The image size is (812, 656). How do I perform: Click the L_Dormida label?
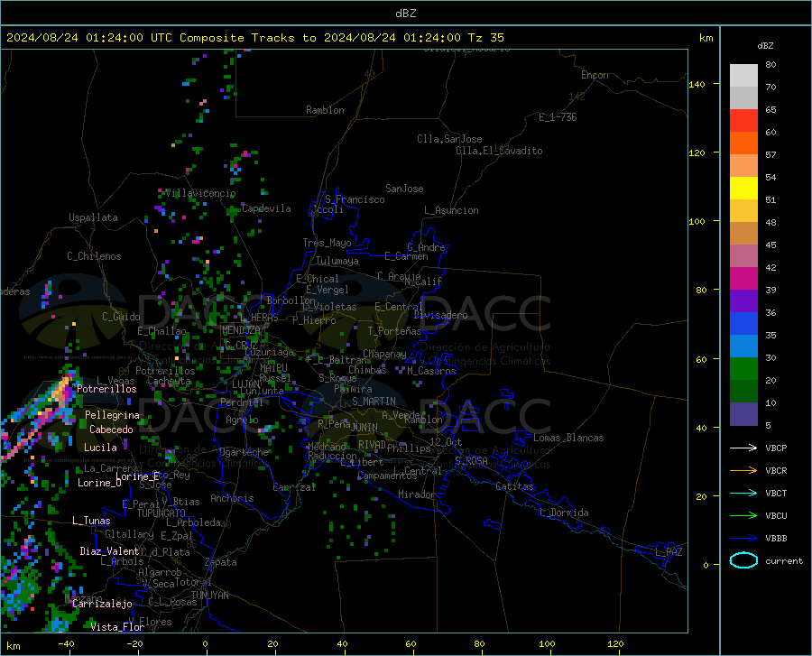tap(564, 513)
